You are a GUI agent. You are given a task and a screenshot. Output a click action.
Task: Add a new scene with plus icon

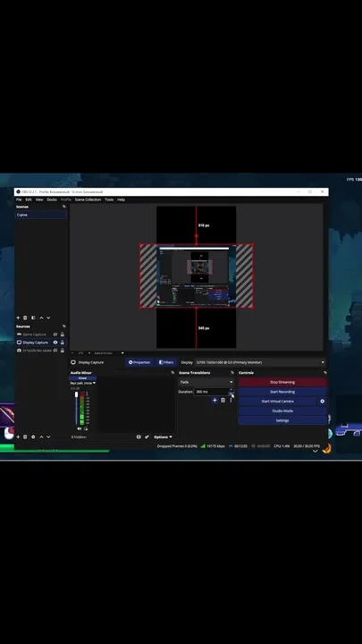[18, 318]
